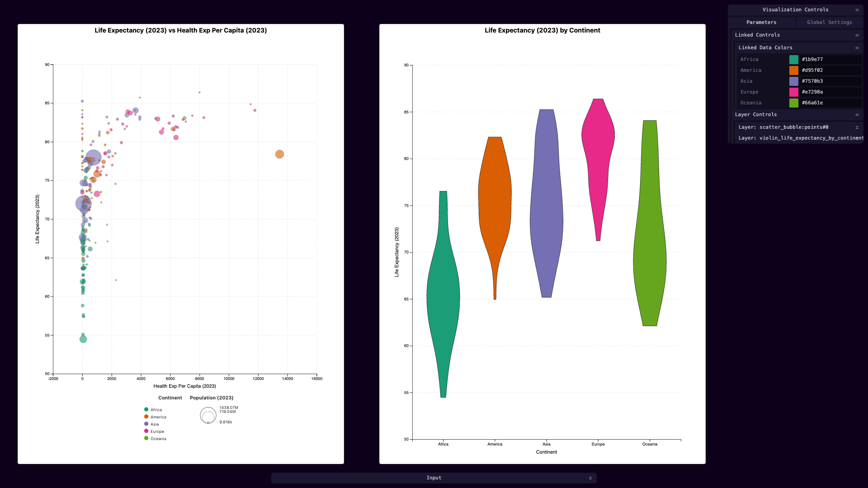Open the Africa color swatch picker
The height and width of the screenshot is (488, 868).
coord(793,60)
